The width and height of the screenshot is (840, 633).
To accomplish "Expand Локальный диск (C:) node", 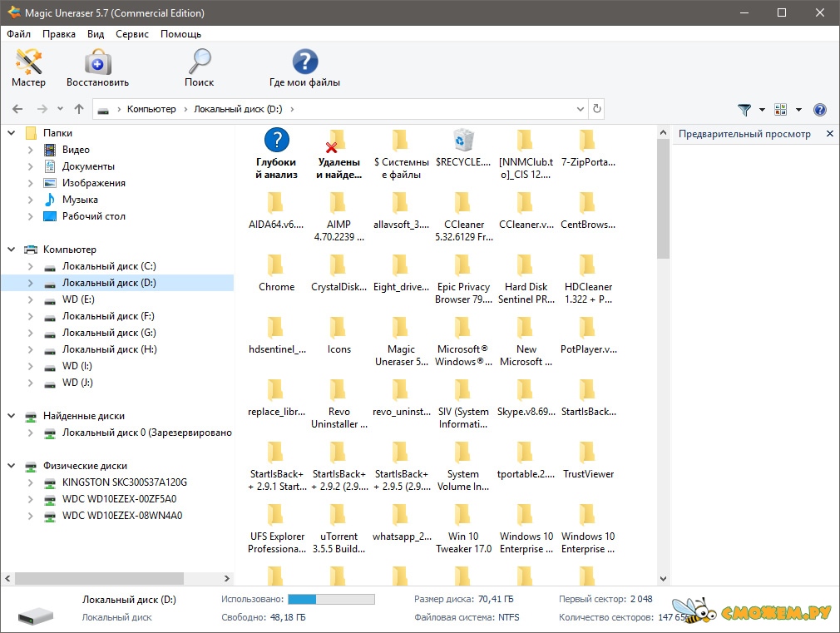I will click(31, 266).
